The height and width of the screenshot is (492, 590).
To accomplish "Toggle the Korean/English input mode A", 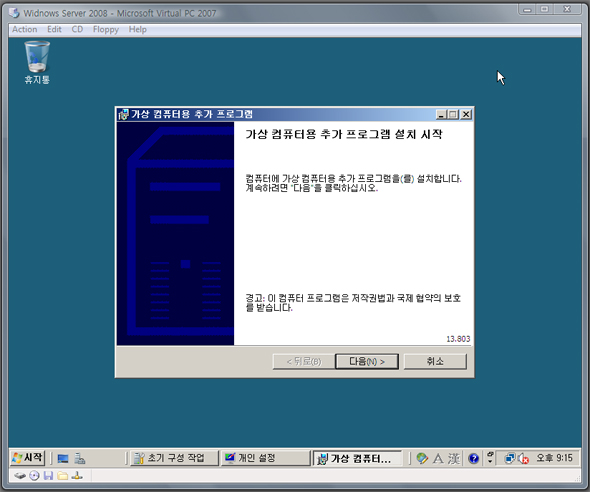I will [438, 458].
